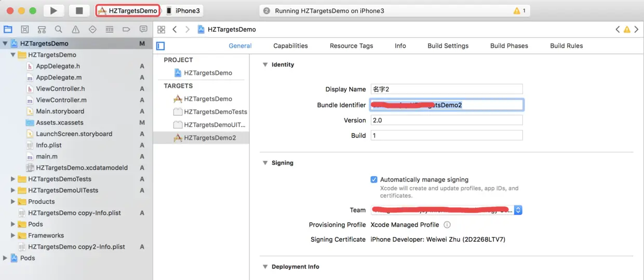644x280 pixels.
Task: Open the Report navigator speech-bubble icon
Action: tap(143, 30)
